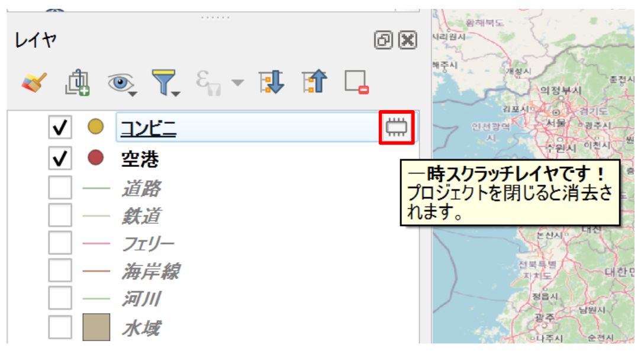Click the temporary scratch layer memory icon
This screenshot has height=354, width=644.
[397, 127]
